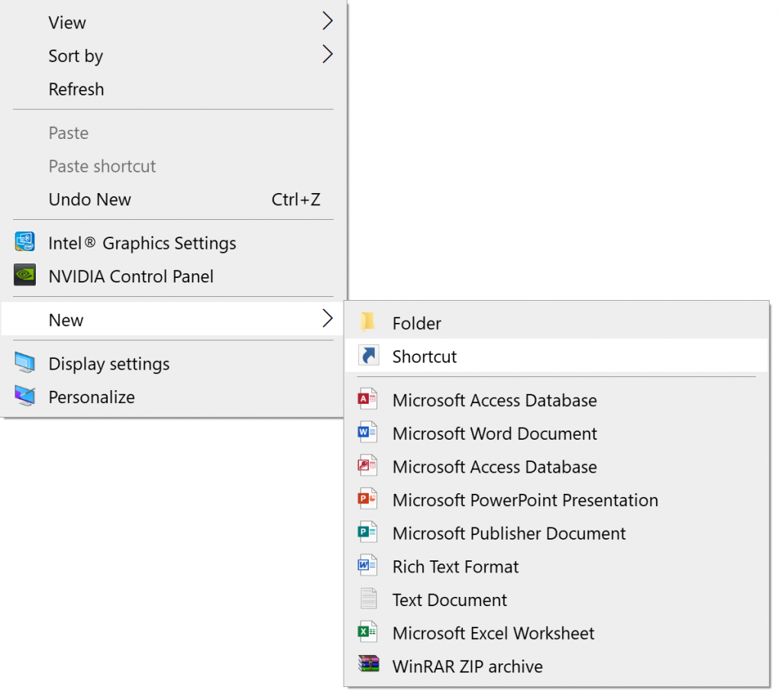
Task: Click the first Microsoft Access Database icon
Action: click(x=367, y=399)
